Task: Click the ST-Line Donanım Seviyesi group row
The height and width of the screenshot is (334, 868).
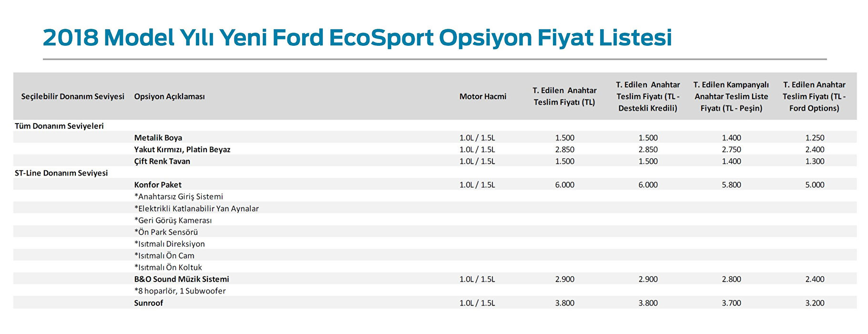Action: [x=61, y=173]
